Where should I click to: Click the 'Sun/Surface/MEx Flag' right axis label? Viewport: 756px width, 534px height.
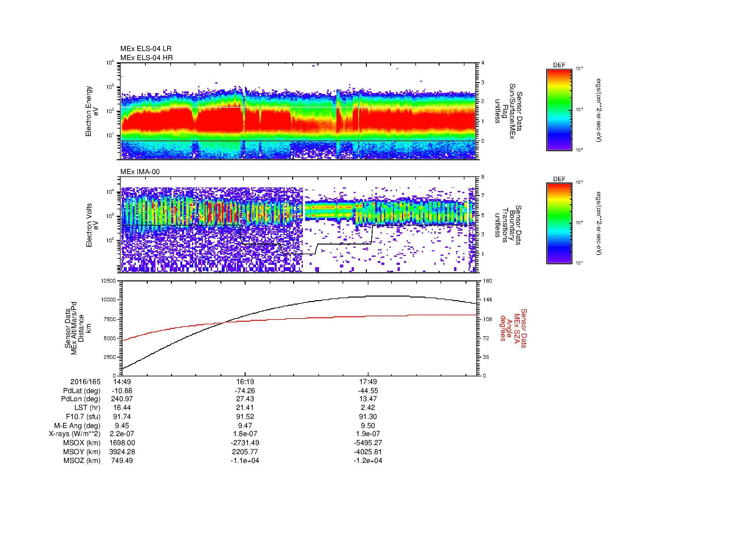pyautogui.click(x=509, y=111)
